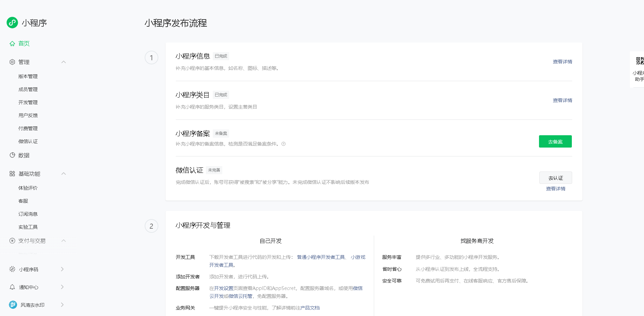644x316 pixels.
Task: Click the 添加开发者 row label
Action: pyautogui.click(x=188, y=277)
